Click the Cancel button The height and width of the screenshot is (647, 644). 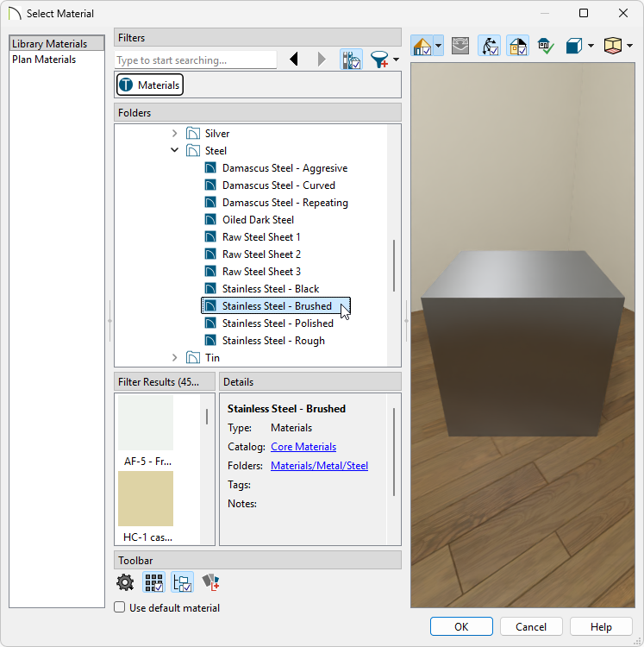(x=531, y=626)
